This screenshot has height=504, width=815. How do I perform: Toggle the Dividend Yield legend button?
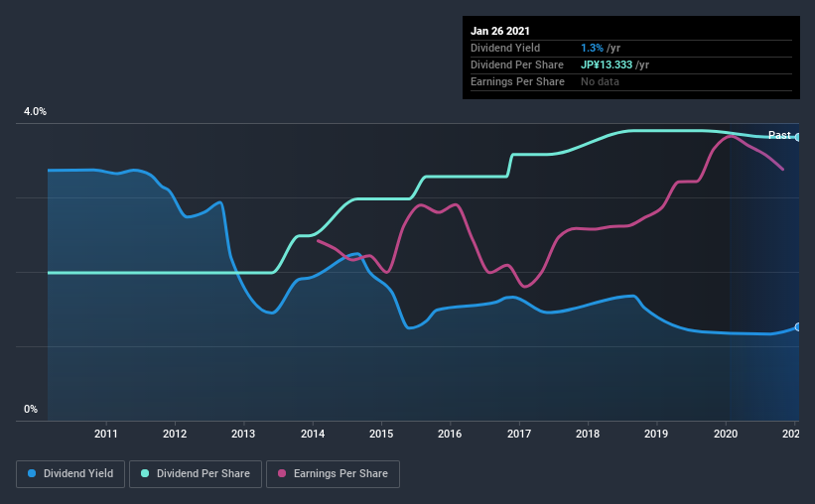(70, 474)
